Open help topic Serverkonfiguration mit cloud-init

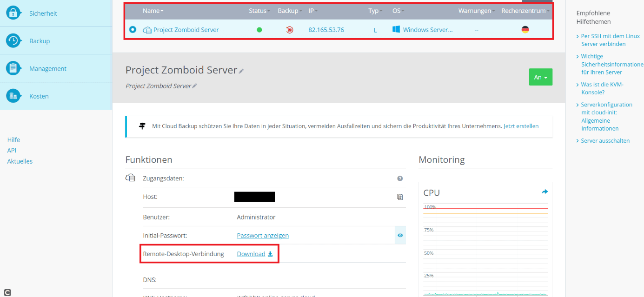pyautogui.click(x=607, y=117)
